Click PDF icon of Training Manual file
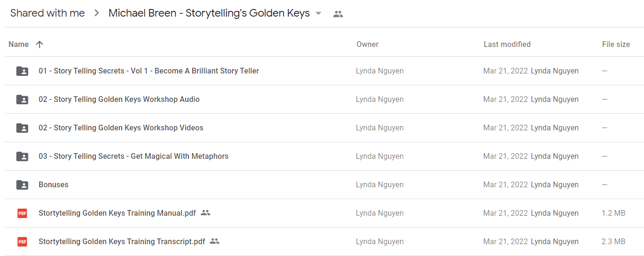 pyautogui.click(x=22, y=213)
